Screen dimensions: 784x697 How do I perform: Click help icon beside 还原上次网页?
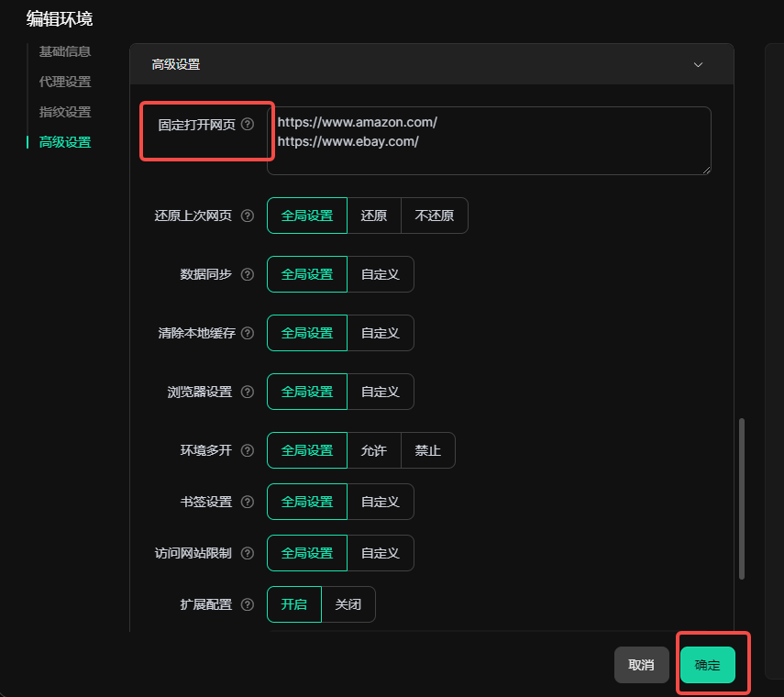[x=247, y=216]
